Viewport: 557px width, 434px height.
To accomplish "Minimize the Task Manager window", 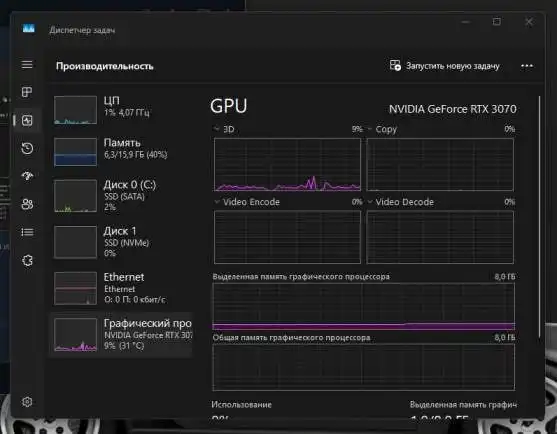I will pos(466,22).
